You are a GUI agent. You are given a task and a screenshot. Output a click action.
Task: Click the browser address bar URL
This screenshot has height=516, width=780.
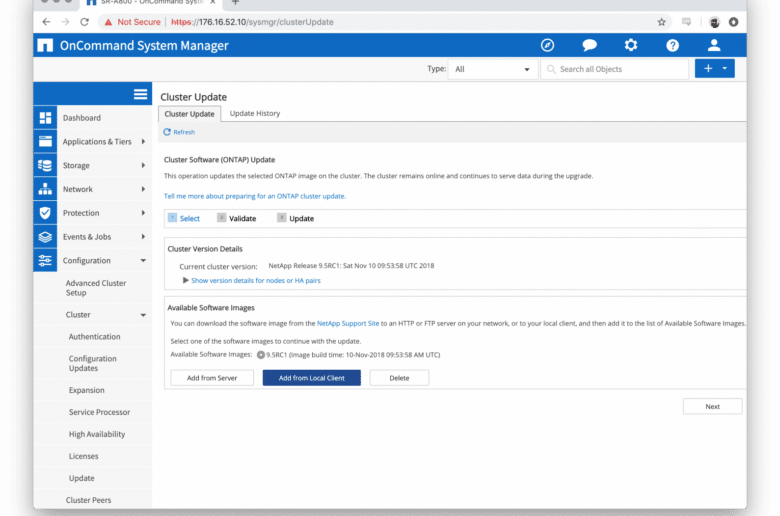(x=252, y=22)
